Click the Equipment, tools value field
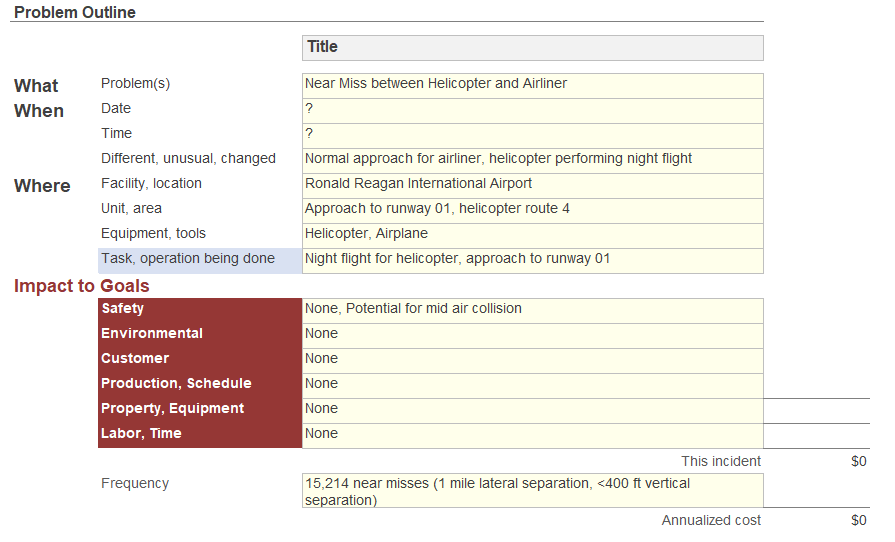The width and height of the screenshot is (895, 542). coord(532,235)
